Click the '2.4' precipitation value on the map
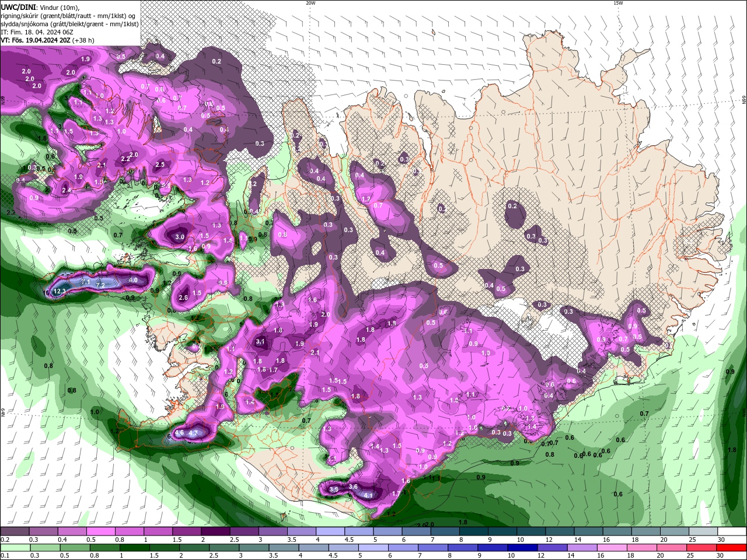This screenshot has width=747, height=560. pyautogui.click(x=67, y=190)
